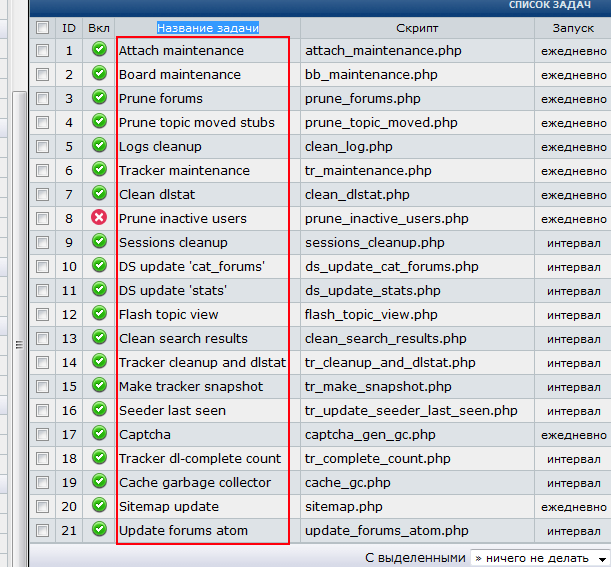Click the green status icon for Captcha task
The height and width of the screenshot is (567, 611).
click(99, 434)
